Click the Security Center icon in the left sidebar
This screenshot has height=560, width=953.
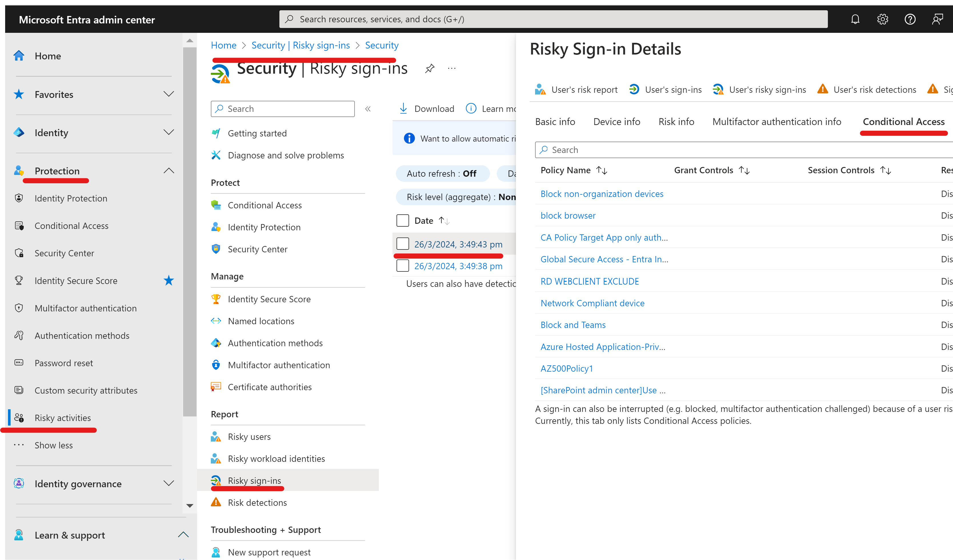(19, 253)
